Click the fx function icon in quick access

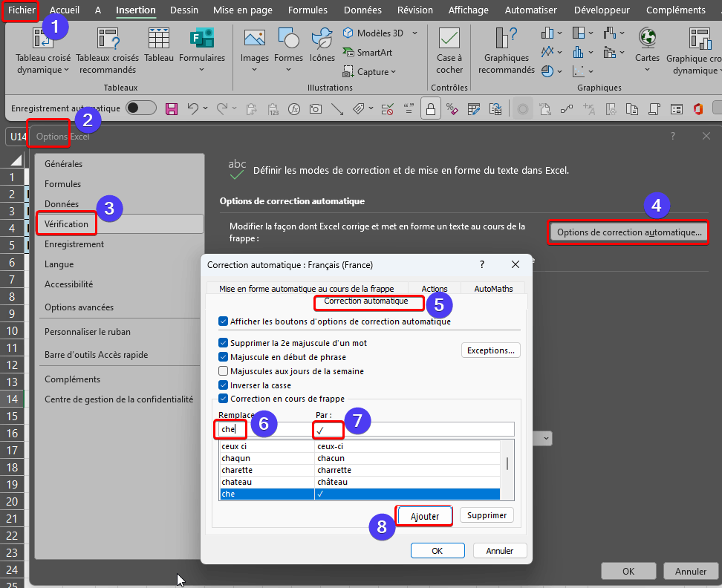293,109
